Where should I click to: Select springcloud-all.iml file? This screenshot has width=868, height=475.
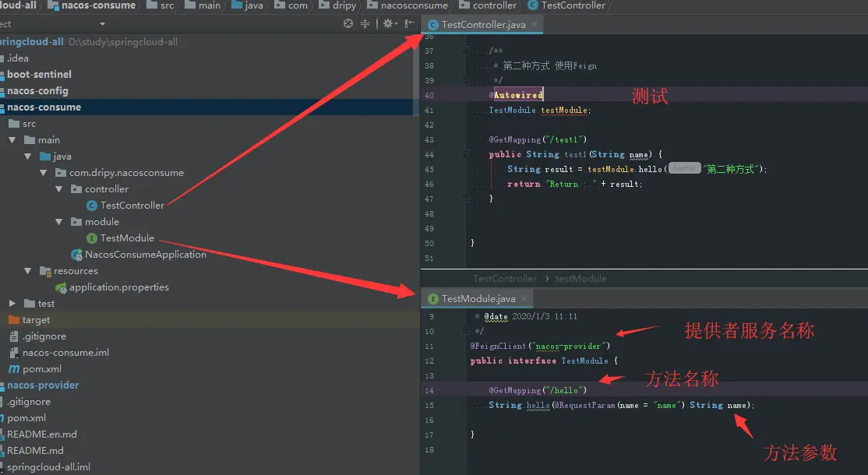(x=45, y=466)
